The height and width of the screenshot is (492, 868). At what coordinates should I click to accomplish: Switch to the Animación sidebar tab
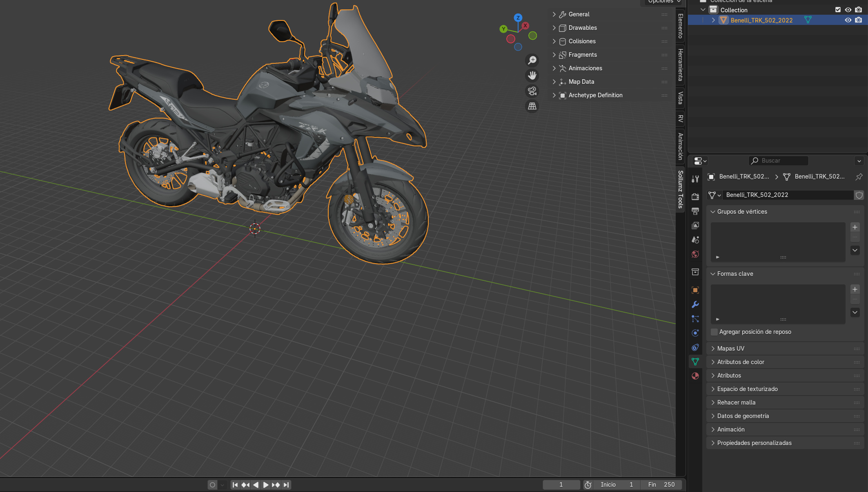tap(680, 146)
